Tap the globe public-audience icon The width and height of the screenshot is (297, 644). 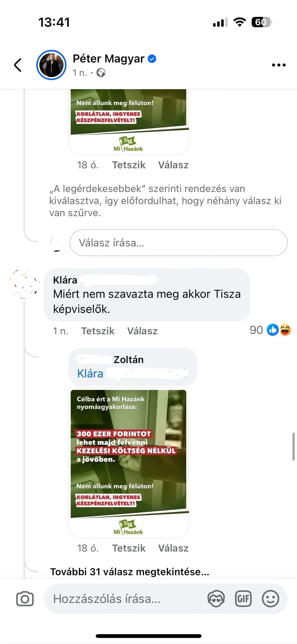pos(101,73)
